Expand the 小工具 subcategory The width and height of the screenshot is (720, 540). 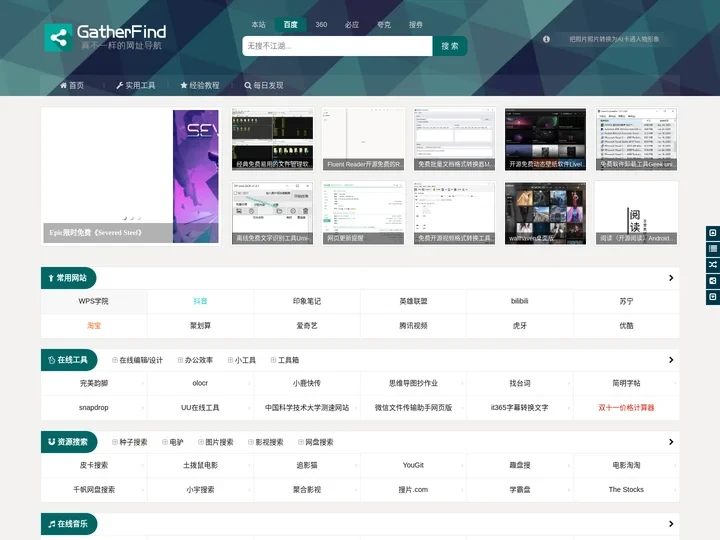(242, 360)
